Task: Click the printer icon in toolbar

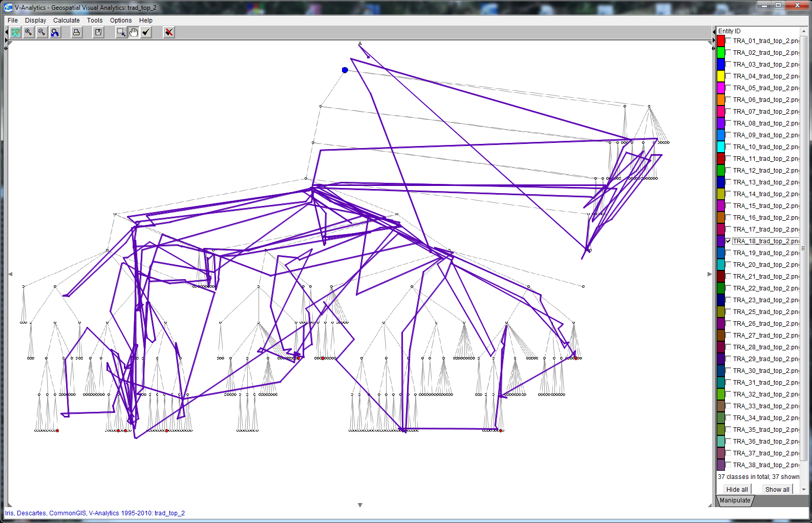Action: (x=76, y=32)
